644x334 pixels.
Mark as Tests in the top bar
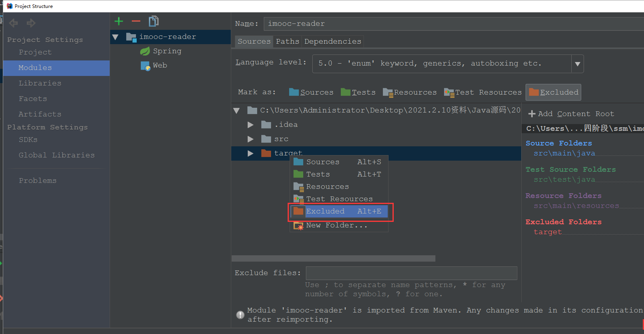click(x=358, y=92)
